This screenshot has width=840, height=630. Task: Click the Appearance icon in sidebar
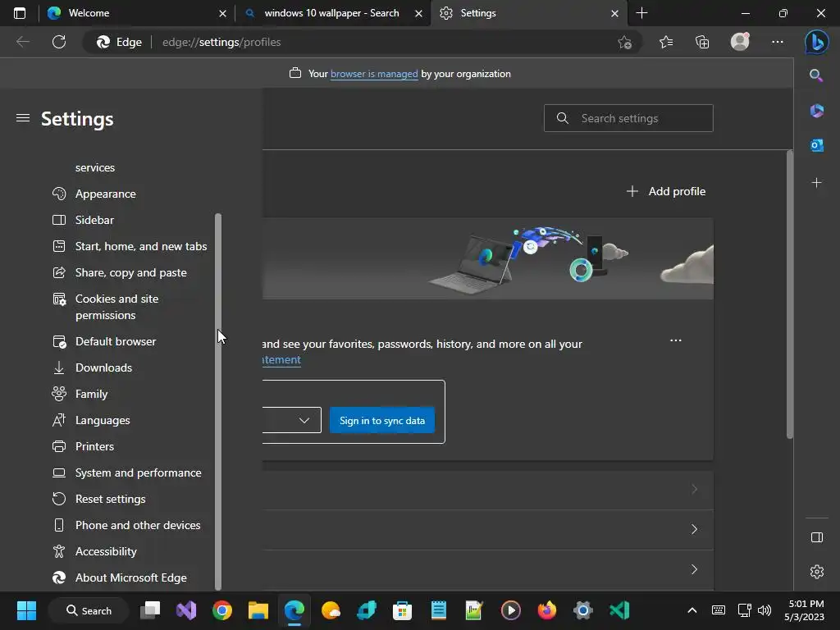pyautogui.click(x=59, y=194)
